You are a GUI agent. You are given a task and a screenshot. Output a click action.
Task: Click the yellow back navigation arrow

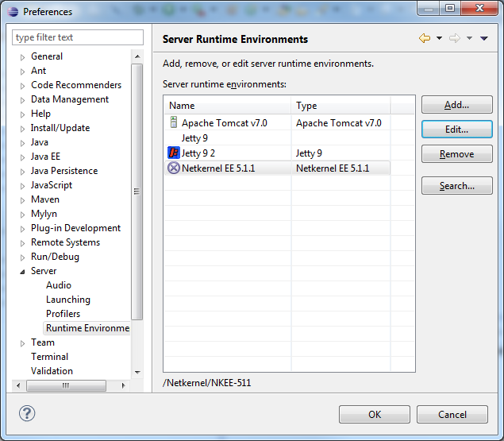point(425,38)
